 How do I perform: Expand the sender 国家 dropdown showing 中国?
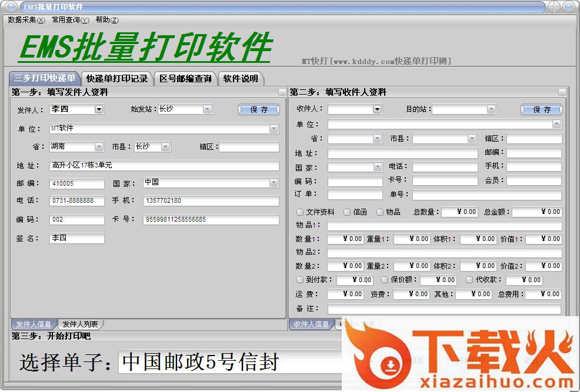coord(274,183)
